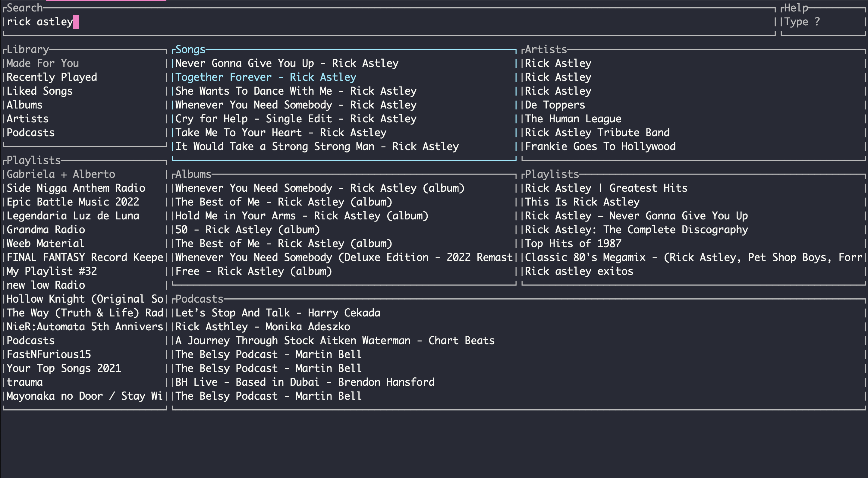Open the Your Top Songs 2021 playlist
Image resolution: width=868 pixels, height=478 pixels.
coord(64,368)
